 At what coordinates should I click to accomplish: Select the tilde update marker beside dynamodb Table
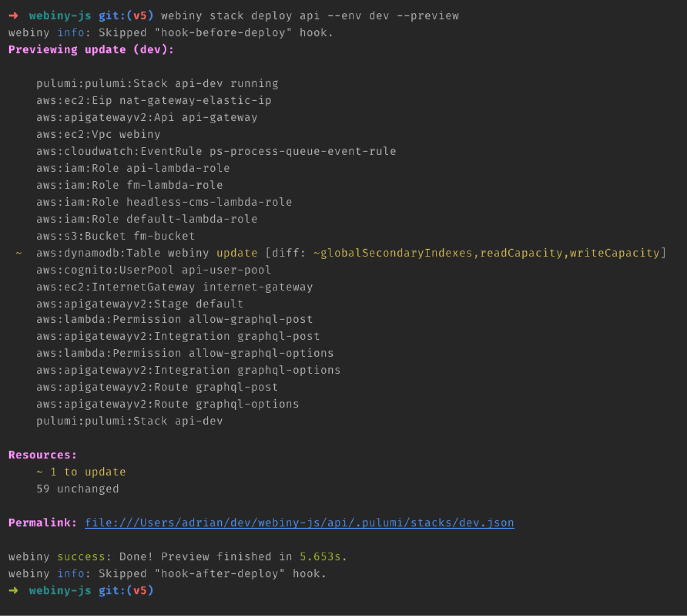click(x=18, y=253)
